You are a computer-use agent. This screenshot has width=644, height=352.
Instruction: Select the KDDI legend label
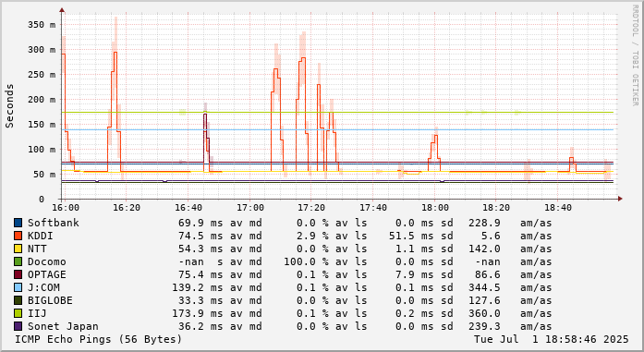[x=41, y=236]
